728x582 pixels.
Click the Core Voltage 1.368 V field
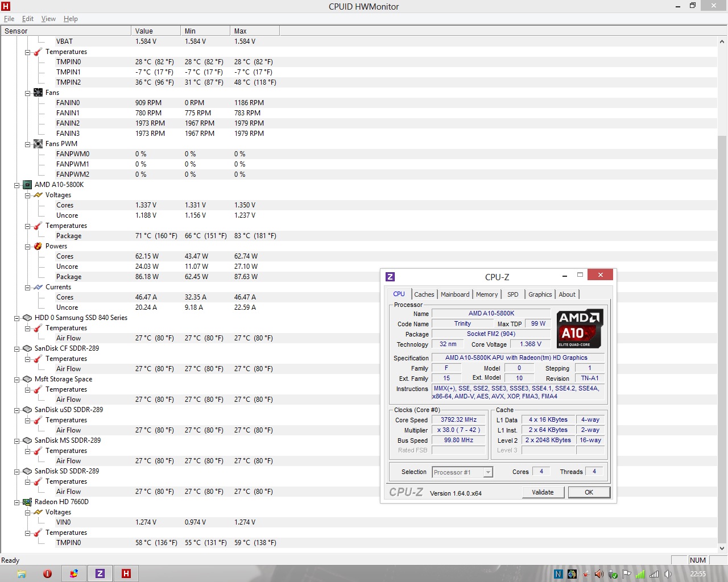531,344
